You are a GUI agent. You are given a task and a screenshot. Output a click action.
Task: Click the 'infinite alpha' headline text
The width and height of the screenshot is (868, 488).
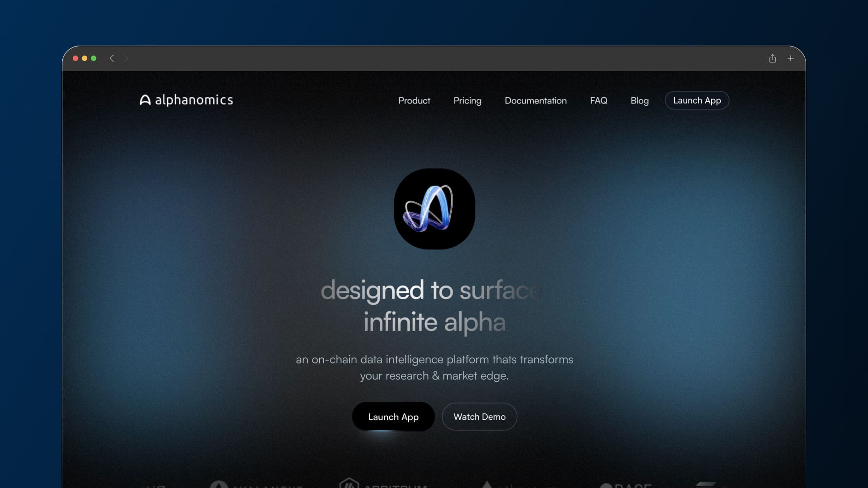click(x=434, y=323)
